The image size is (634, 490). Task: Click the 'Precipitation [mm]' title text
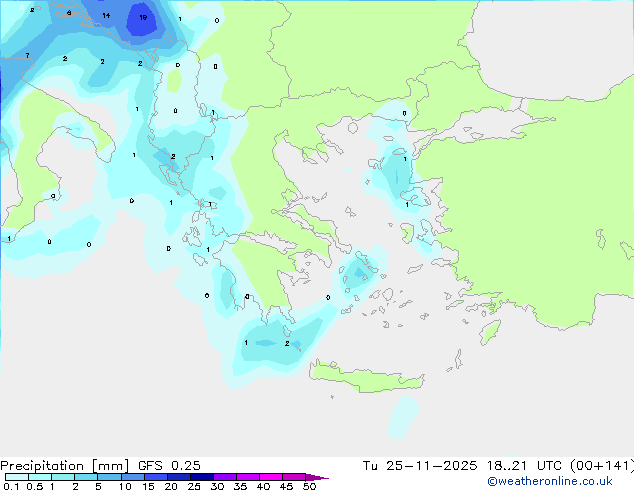click(65, 466)
